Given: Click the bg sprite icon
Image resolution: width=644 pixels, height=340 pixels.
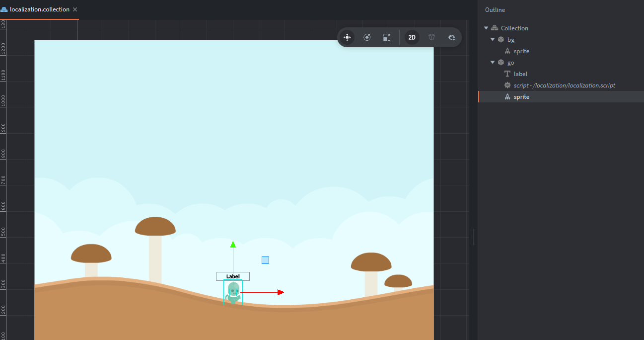Looking at the screenshot, I should (x=507, y=51).
